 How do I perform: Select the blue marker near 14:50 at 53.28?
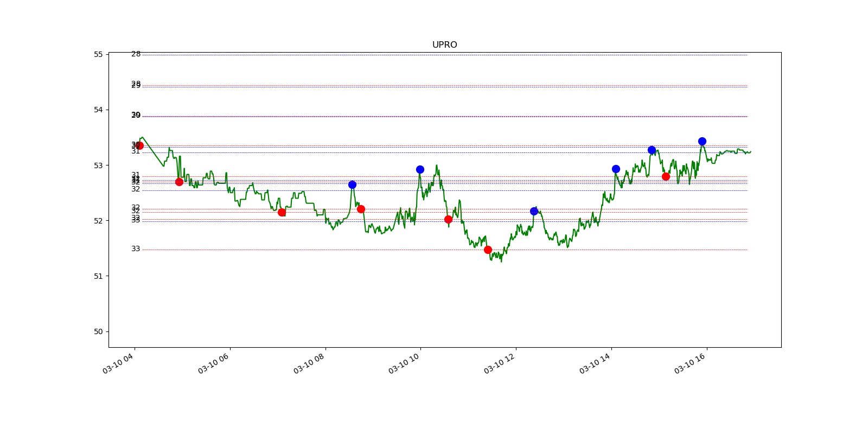[x=652, y=150]
